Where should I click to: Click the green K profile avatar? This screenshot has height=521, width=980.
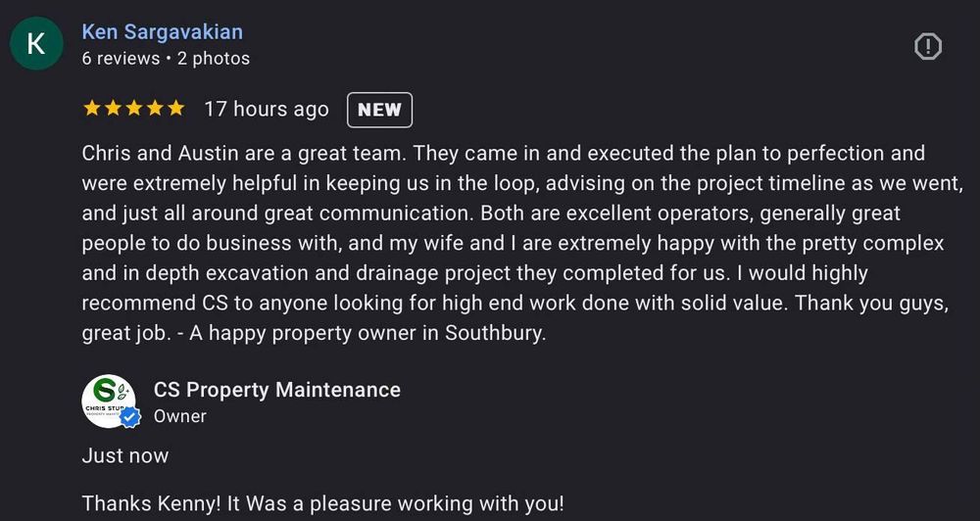tap(36, 44)
